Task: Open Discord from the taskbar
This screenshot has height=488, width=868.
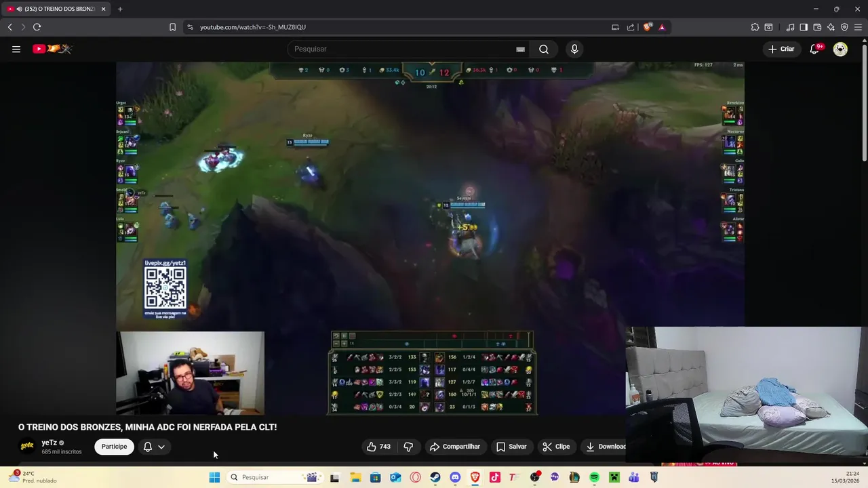Action: pos(455,477)
